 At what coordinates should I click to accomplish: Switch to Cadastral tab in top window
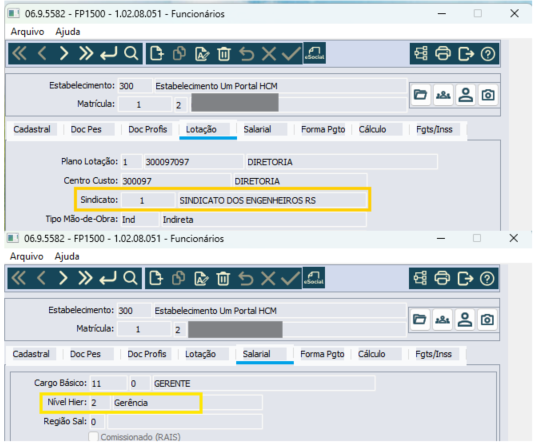[32, 130]
